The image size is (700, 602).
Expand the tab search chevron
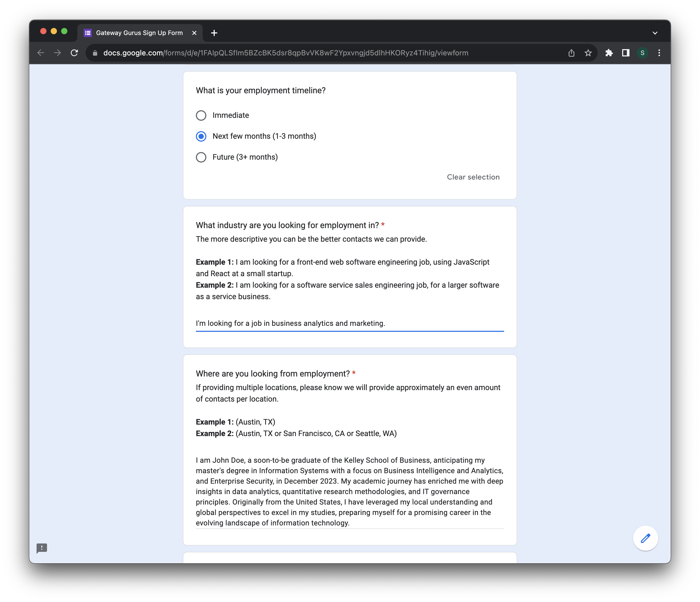tap(655, 33)
